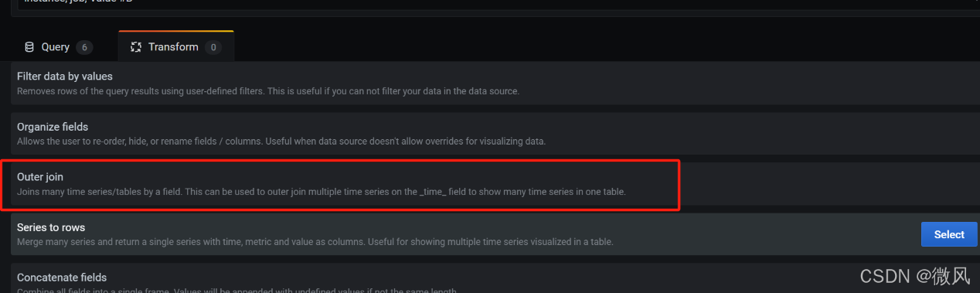The image size is (980, 293).
Task: Click the Outer join description text
Action: pyautogui.click(x=321, y=192)
